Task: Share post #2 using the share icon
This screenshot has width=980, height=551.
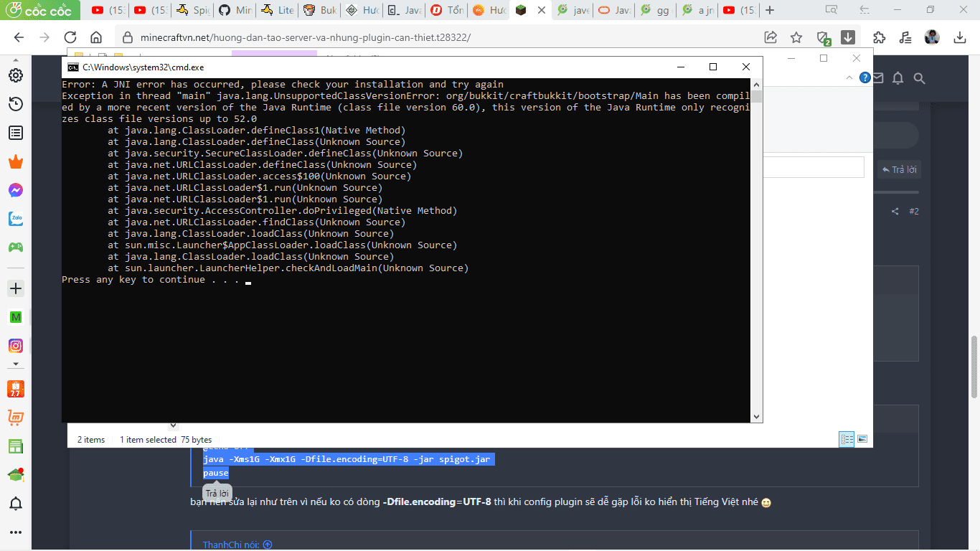Action: click(x=895, y=211)
